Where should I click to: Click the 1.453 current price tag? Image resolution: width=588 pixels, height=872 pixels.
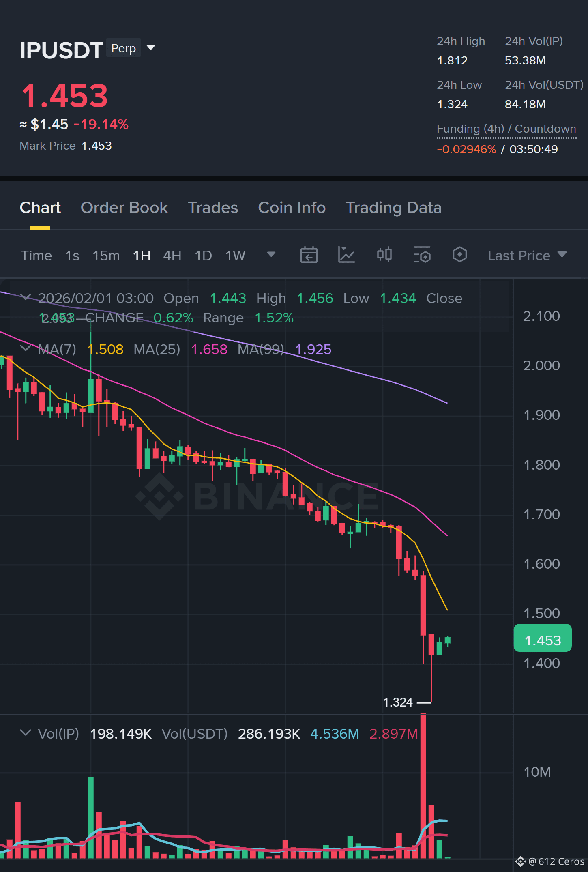543,640
